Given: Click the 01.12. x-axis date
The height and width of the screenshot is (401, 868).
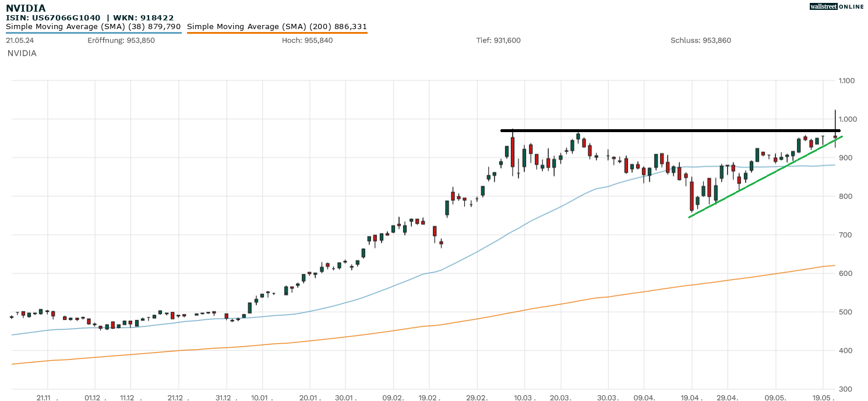Looking at the screenshot, I should [x=96, y=397].
